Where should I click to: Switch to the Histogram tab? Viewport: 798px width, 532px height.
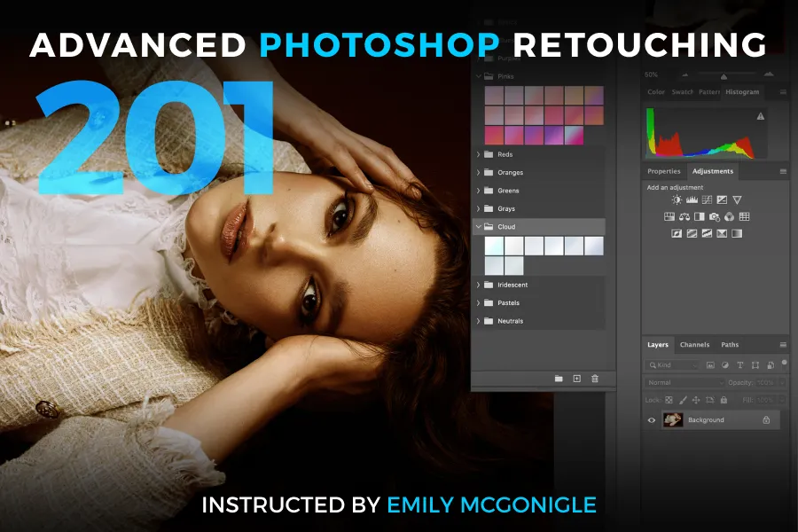click(742, 92)
